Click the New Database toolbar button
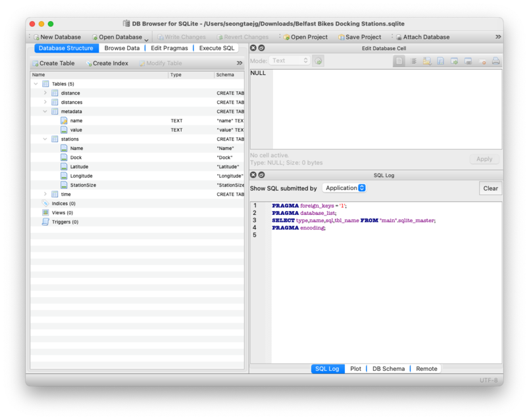The height and width of the screenshot is (420, 529). point(57,37)
